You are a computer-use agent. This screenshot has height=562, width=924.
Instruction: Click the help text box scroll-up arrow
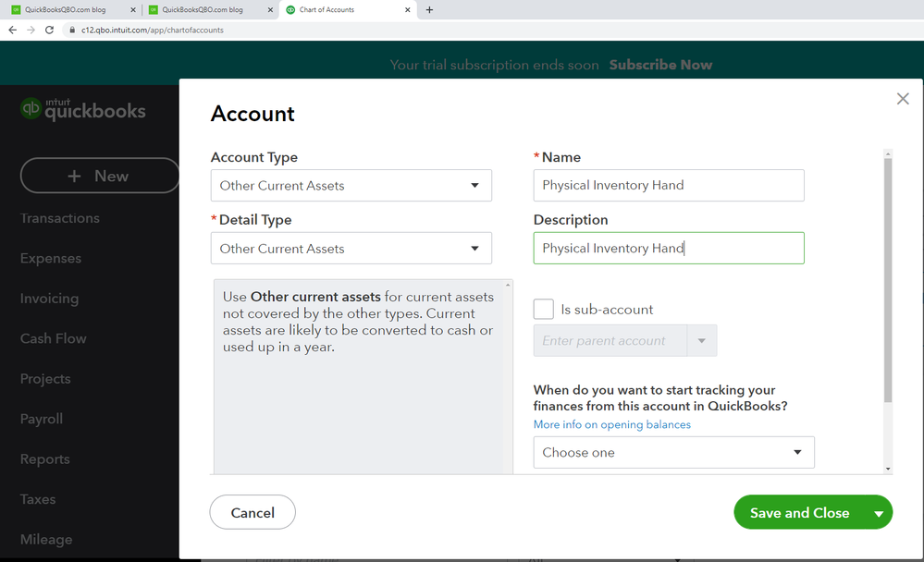coord(508,285)
